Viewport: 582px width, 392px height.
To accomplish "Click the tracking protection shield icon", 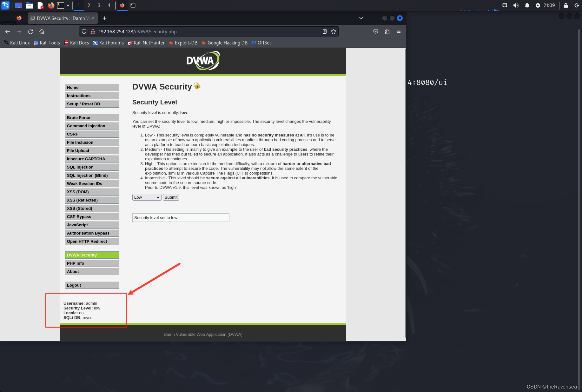I will coord(84,31).
